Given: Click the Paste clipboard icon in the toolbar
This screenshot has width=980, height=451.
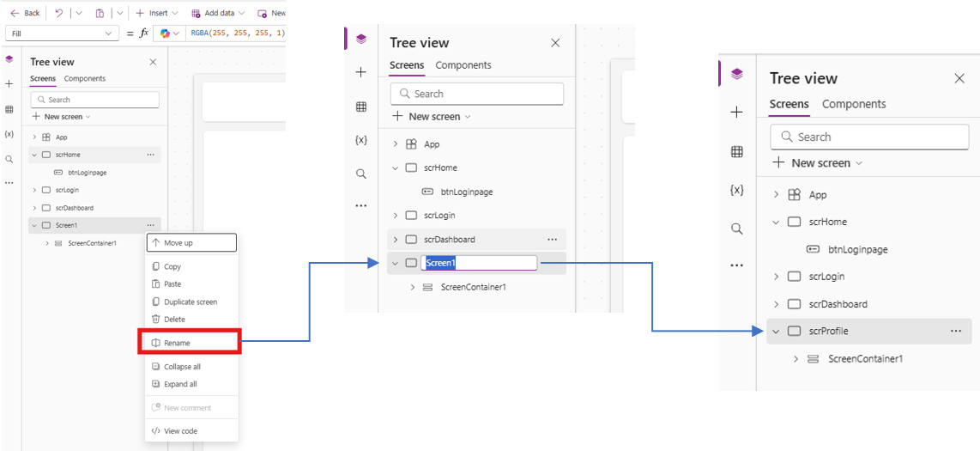Looking at the screenshot, I should (x=100, y=13).
